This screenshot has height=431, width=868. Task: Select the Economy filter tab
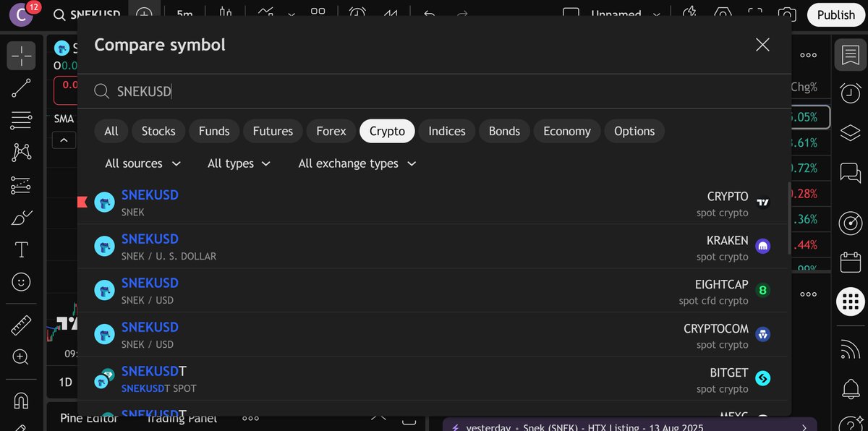567,131
